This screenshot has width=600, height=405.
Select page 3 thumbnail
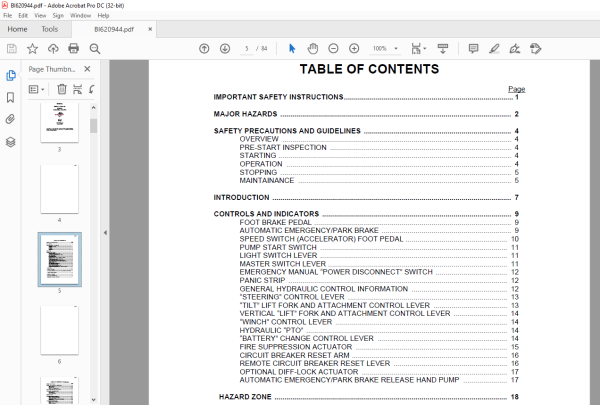pyautogui.click(x=60, y=123)
